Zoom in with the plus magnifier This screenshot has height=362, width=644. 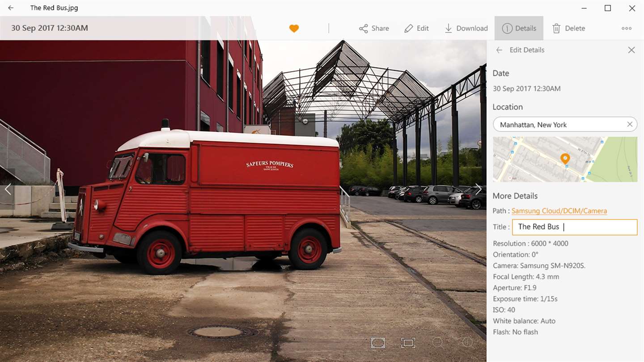467,343
